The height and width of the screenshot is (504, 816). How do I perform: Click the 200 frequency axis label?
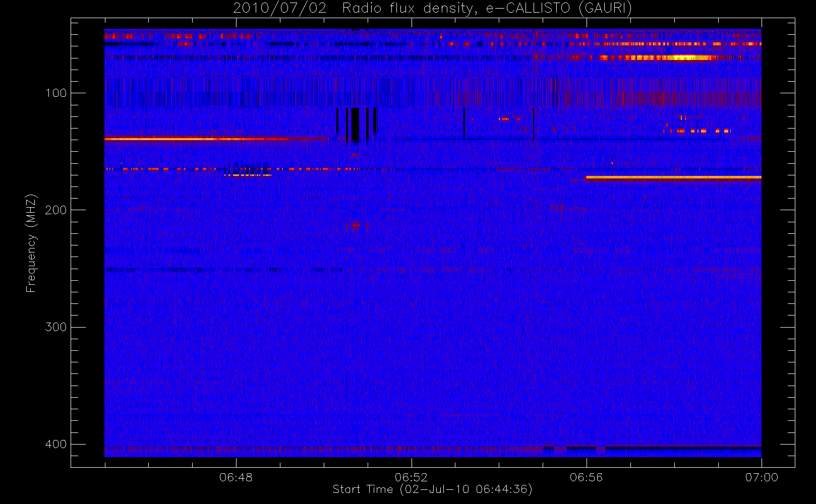point(55,210)
